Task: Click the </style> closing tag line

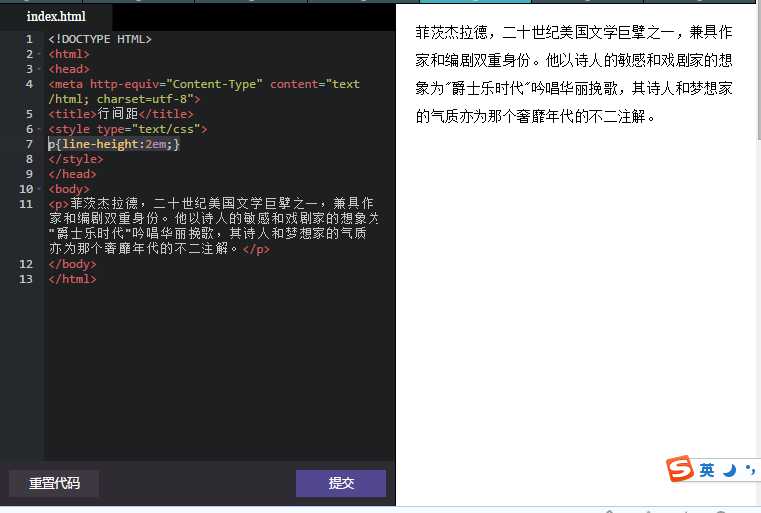Action: click(76, 159)
